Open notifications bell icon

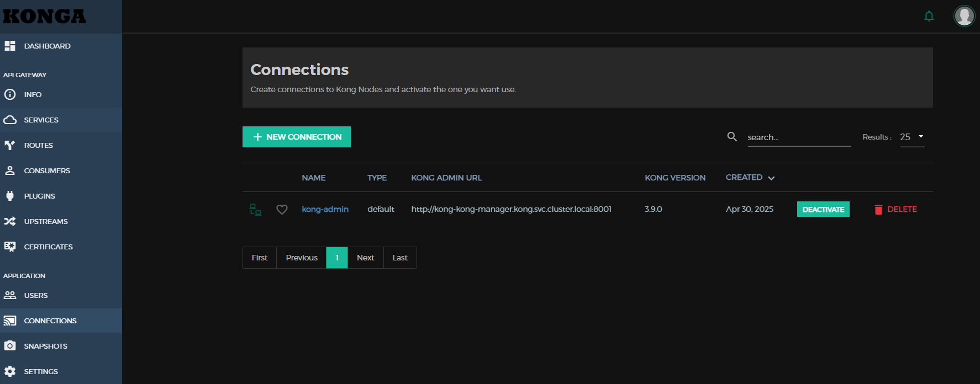929,16
